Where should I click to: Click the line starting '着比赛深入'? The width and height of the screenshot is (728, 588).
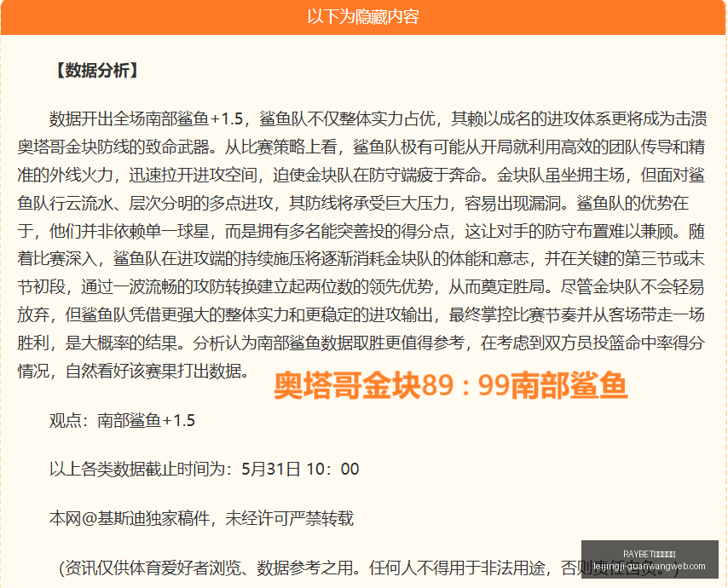pyautogui.click(x=361, y=258)
